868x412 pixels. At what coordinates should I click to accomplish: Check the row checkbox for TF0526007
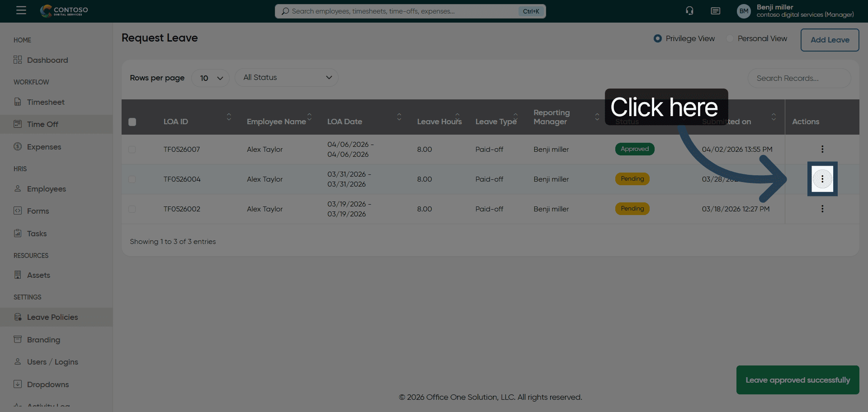pos(132,150)
